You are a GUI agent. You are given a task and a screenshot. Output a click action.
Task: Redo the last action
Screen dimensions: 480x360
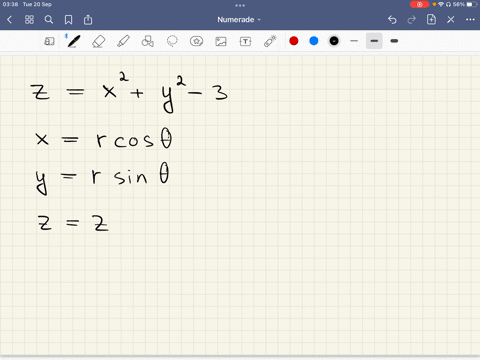coord(412,20)
